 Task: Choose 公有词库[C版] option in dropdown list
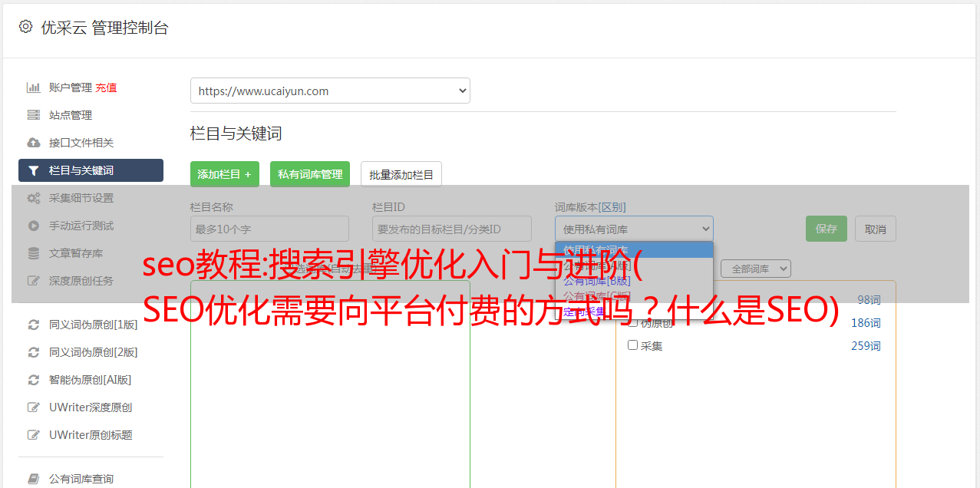[x=634, y=296]
